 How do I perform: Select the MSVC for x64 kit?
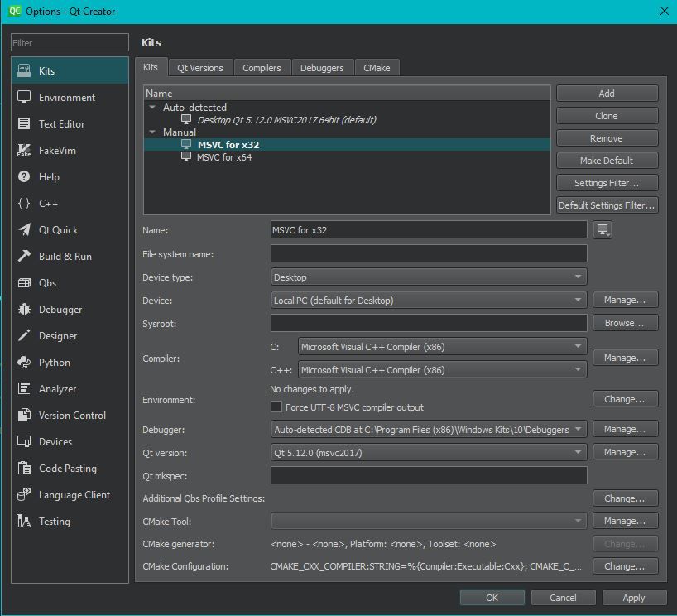tap(223, 157)
